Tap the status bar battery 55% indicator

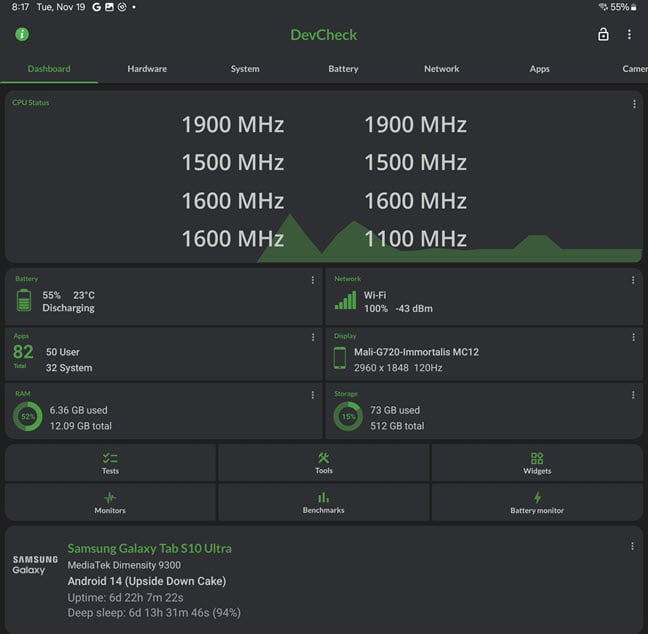click(x=623, y=7)
